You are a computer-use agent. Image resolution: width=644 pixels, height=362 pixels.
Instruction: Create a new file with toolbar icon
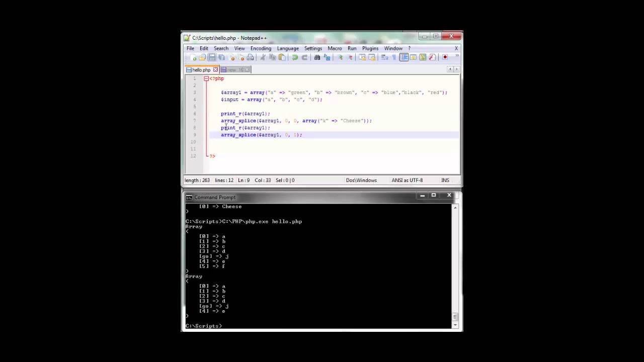point(193,57)
